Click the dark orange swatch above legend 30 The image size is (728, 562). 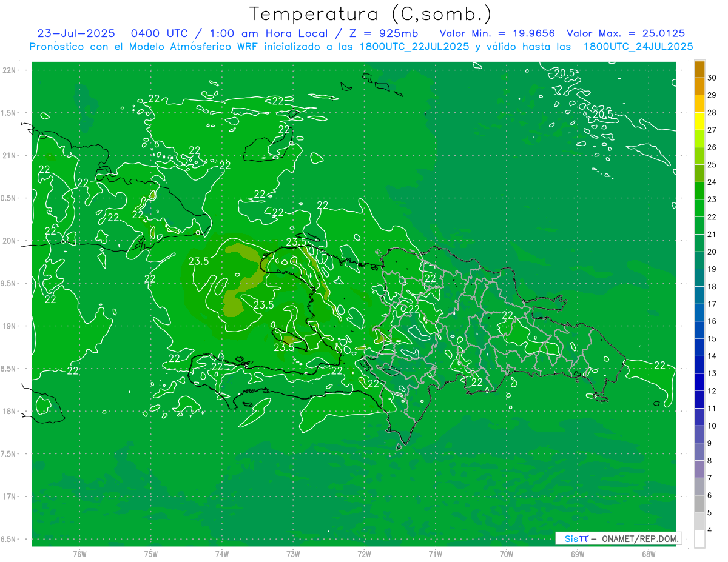click(699, 69)
